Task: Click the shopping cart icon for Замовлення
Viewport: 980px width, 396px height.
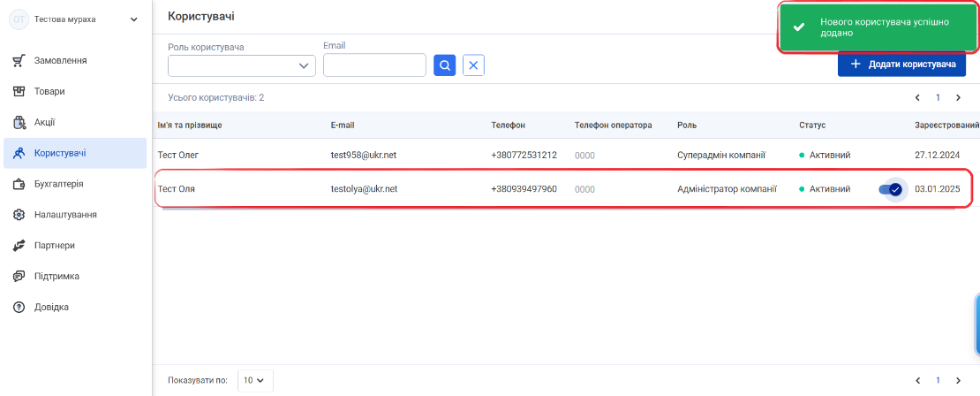Action: point(19,61)
